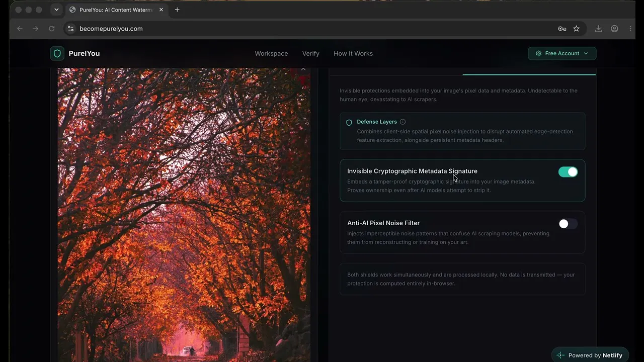Enable Anti-AI Pixel Noise Filter toggle
644x362 pixels.
(568, 224)
